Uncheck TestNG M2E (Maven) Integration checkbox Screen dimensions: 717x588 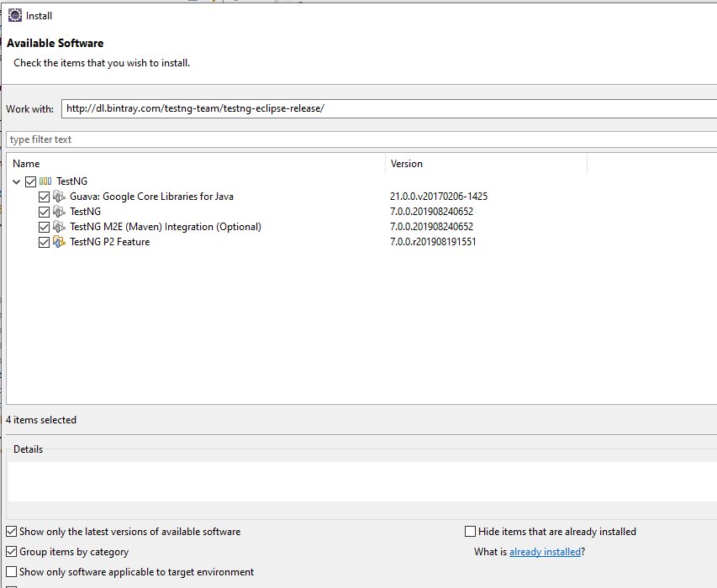coord(44,227)
